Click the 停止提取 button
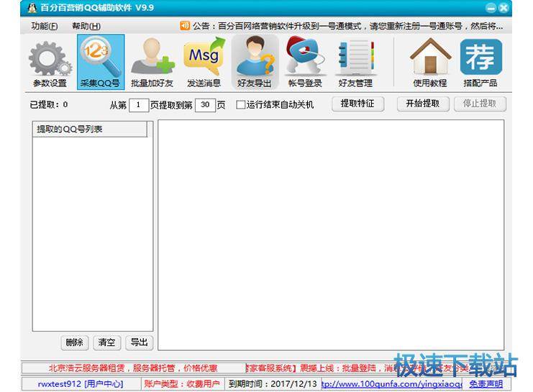 pyautogui.click(x=480, y=104)
